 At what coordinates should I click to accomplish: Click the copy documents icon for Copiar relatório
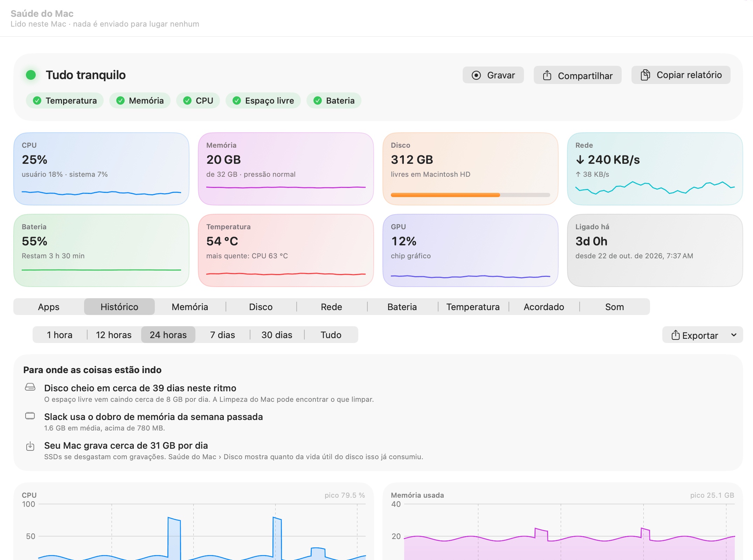click(645, 75)
